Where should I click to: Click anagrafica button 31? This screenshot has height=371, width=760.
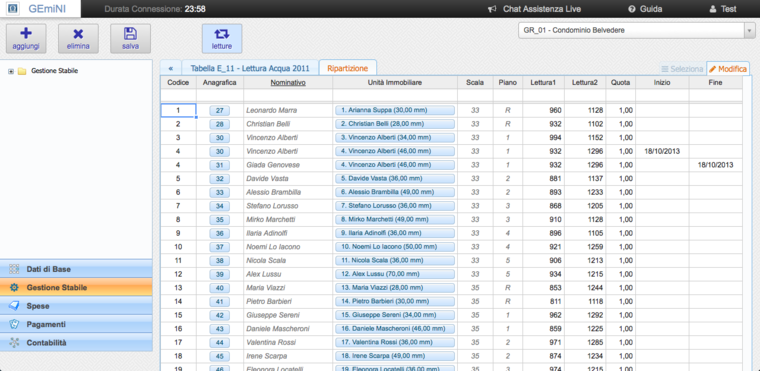click(220, 165)
